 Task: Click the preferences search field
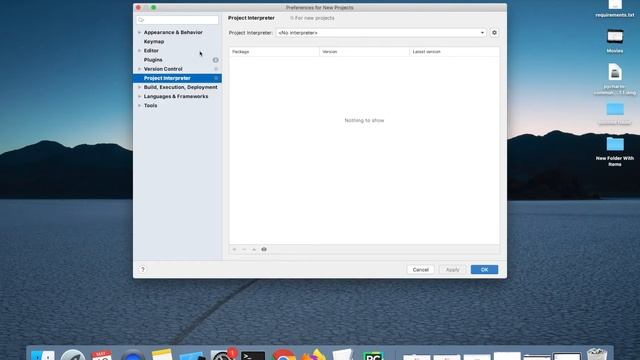(178, 20)
